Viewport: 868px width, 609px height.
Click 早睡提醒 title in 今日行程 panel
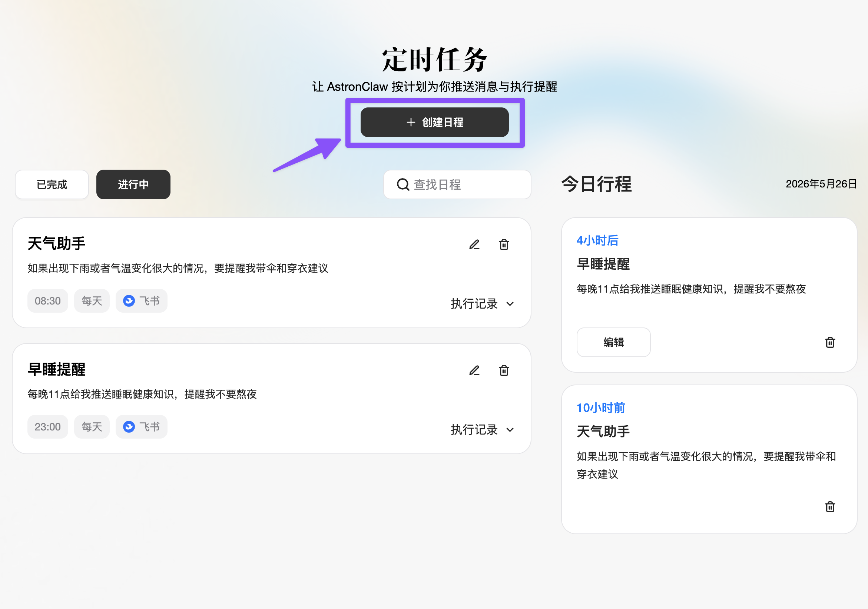point(603,264)
